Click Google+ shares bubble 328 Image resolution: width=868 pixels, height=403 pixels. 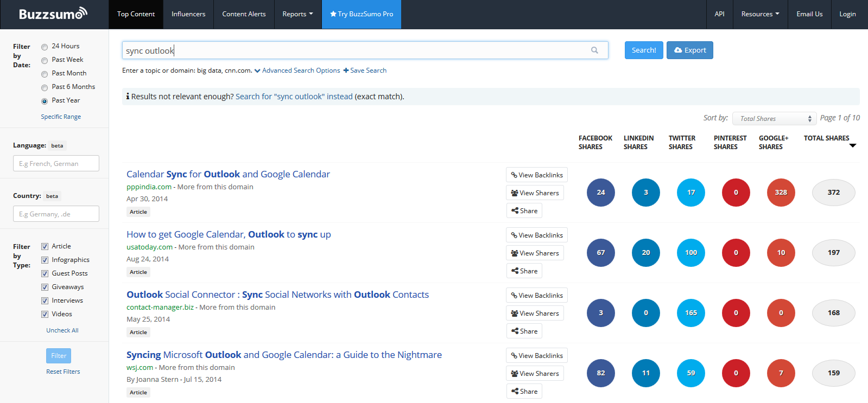781,193
